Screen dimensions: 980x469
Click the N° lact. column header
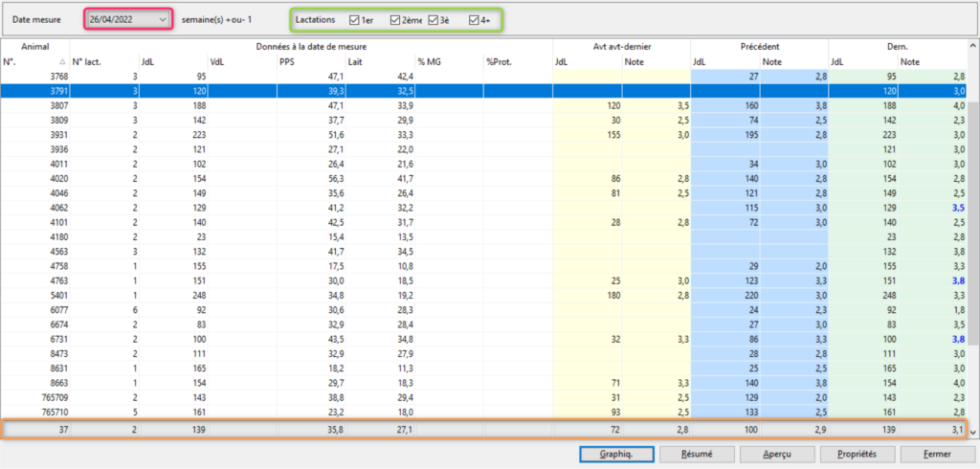102,61
